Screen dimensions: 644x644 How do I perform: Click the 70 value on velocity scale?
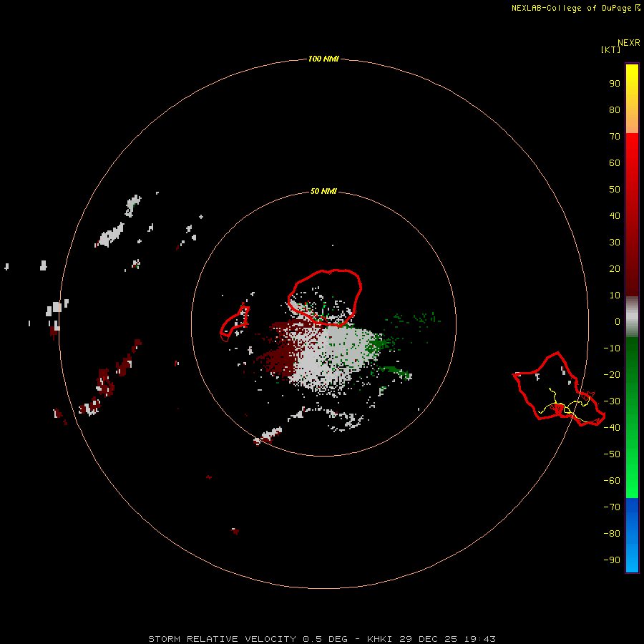tap(615, 137)
